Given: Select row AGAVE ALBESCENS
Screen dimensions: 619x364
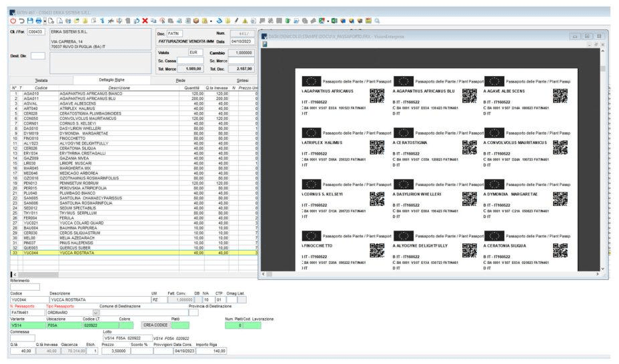Looking at the screenshot, I should [133, 103].
